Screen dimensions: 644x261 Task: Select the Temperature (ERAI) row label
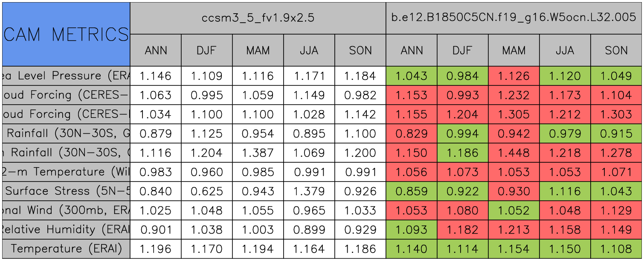pyautogui.click(x=66, y=249)
